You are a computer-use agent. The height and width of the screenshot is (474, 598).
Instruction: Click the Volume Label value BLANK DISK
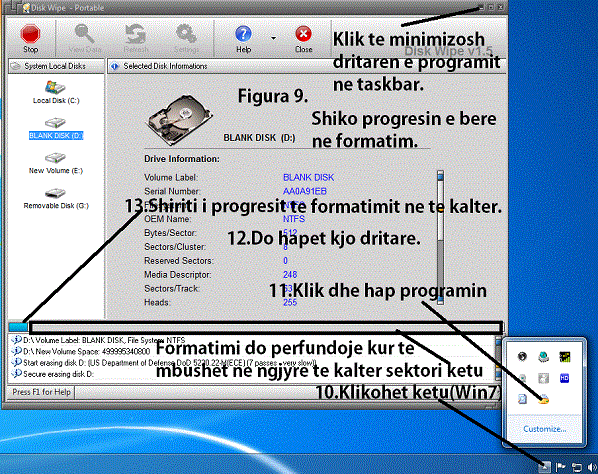coord(308,177)
